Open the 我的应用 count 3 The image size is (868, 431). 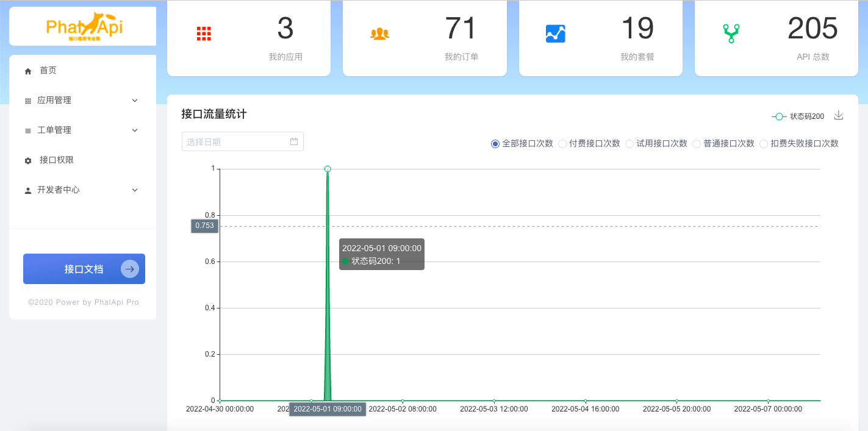point(285,28)
